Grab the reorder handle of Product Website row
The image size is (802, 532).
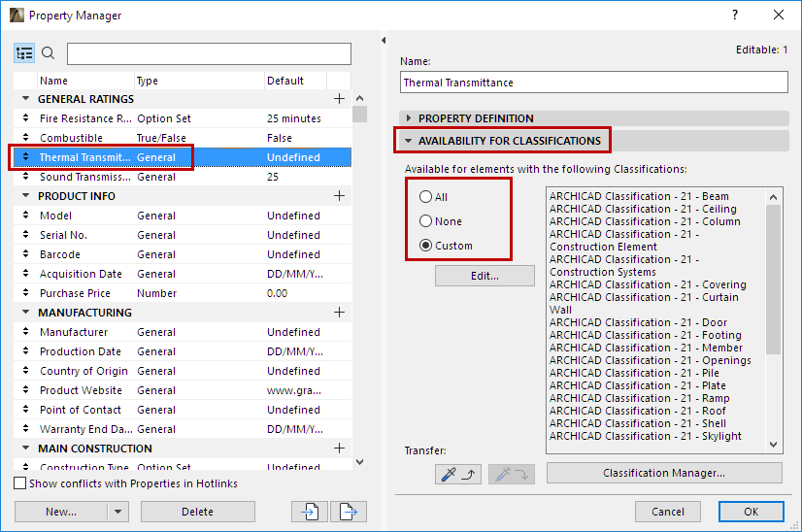25,390
